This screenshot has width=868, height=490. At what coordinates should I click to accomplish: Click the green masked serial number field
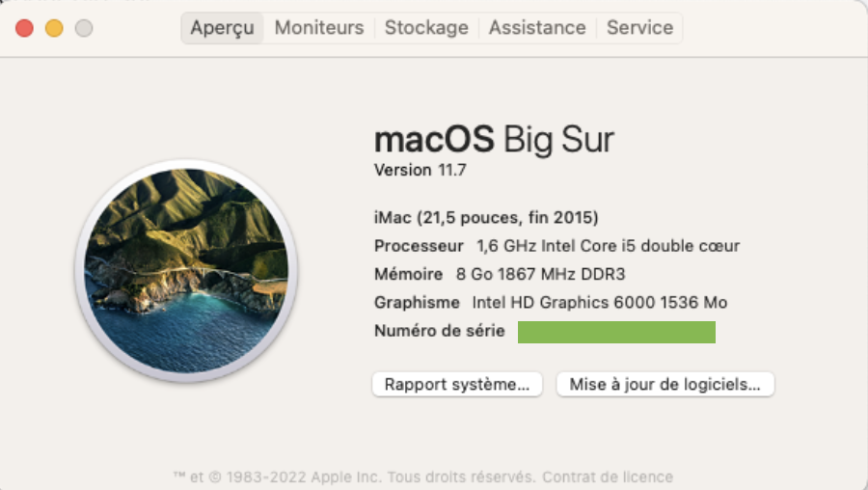point(616,332)
